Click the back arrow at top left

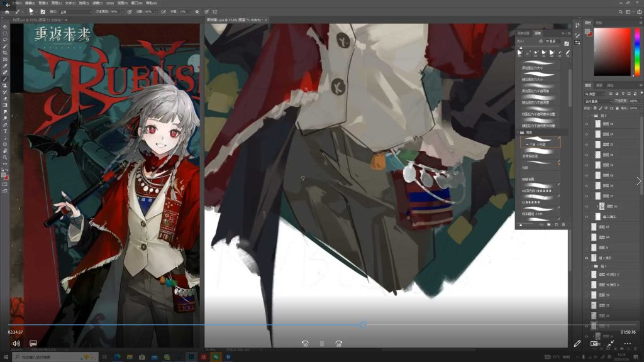[7, 4]
